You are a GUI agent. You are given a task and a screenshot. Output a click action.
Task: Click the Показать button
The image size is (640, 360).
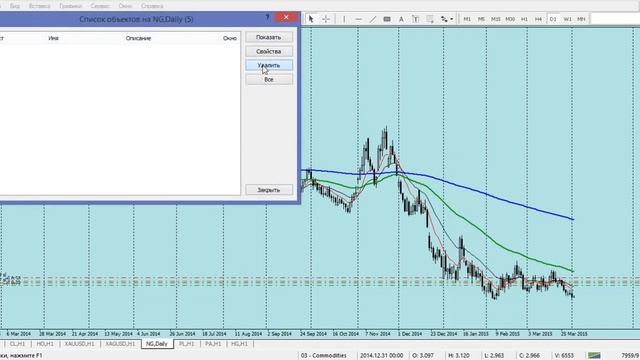tap(269, 37)
